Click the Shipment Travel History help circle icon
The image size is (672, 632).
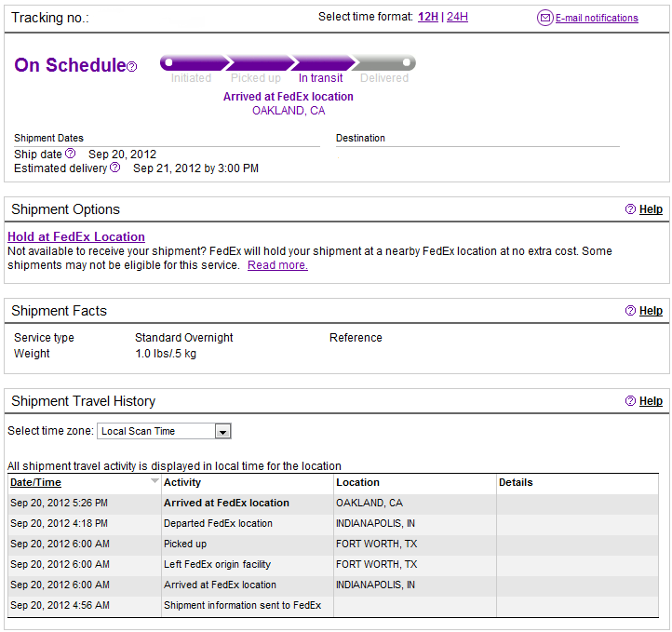coord(630,401)
